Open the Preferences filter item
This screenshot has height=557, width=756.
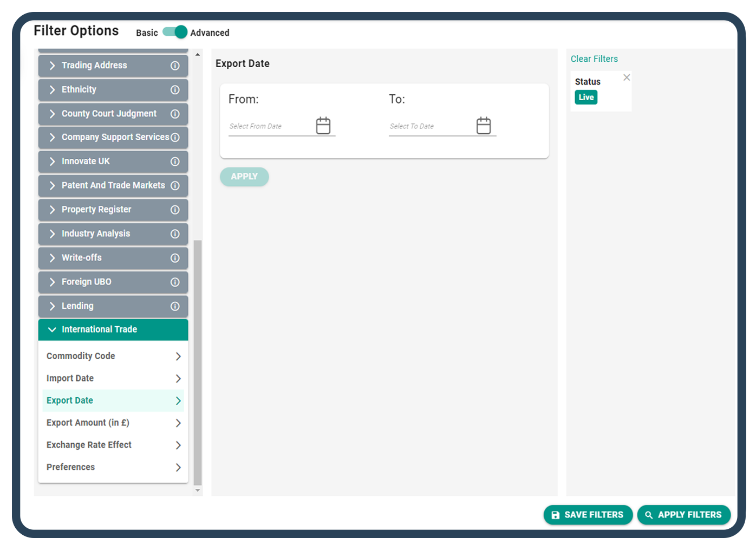pyautogui.click(x=113, y=467)
